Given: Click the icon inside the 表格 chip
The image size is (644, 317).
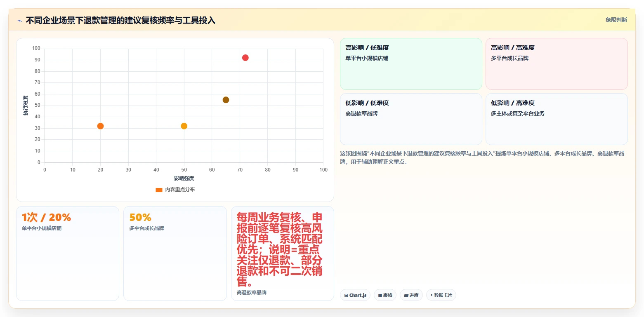Looking at the screenshot, I should 380,296.
